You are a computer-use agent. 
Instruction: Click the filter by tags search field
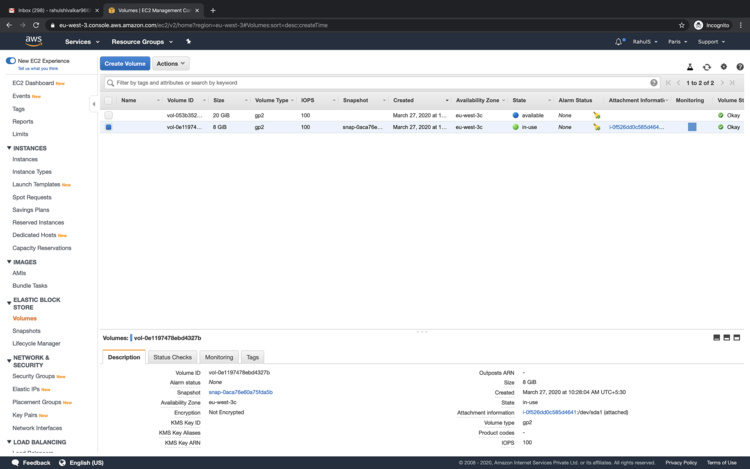coord(380,83)
